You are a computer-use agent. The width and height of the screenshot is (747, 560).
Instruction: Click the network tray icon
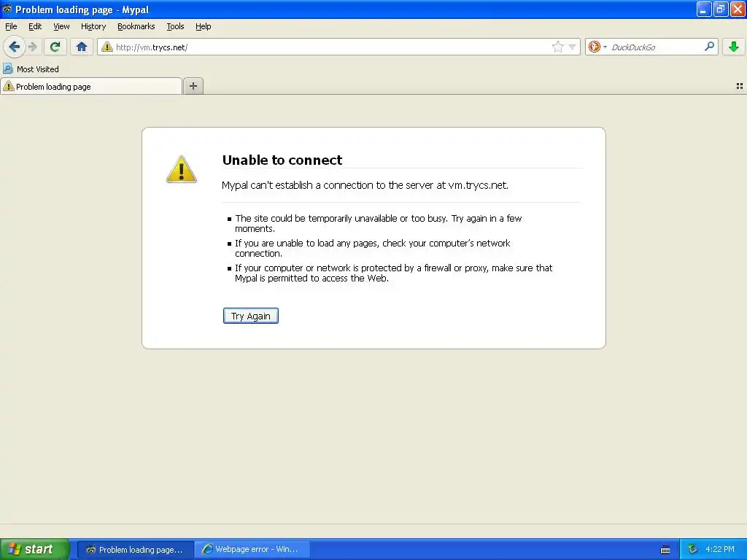tap(692, 550)
